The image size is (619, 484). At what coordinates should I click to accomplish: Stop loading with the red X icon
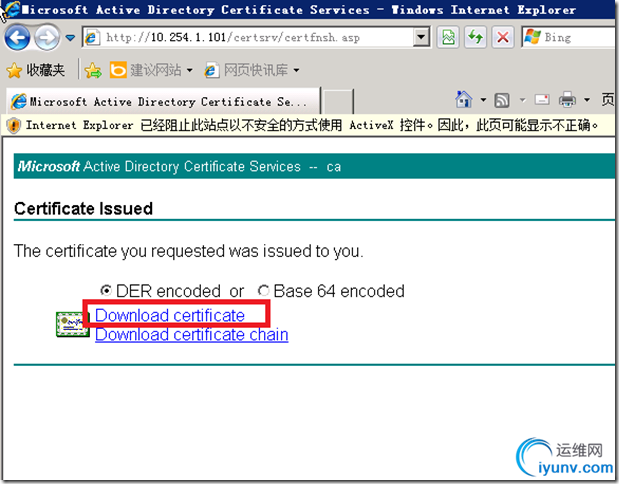pos(503,38)
